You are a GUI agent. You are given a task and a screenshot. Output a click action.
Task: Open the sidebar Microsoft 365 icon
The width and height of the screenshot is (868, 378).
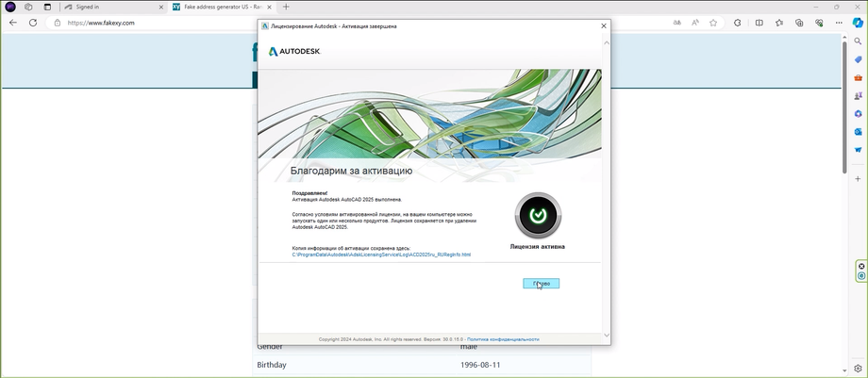(x=858, y=113)
